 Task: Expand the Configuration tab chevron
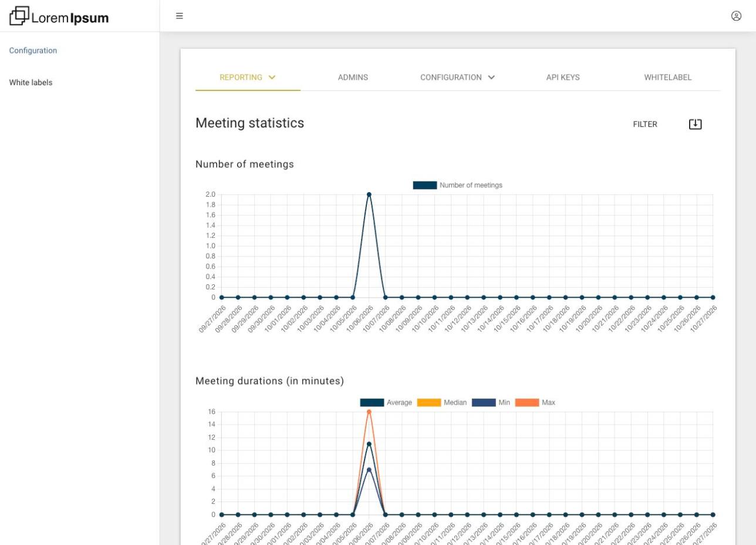(x=491, y=78)
